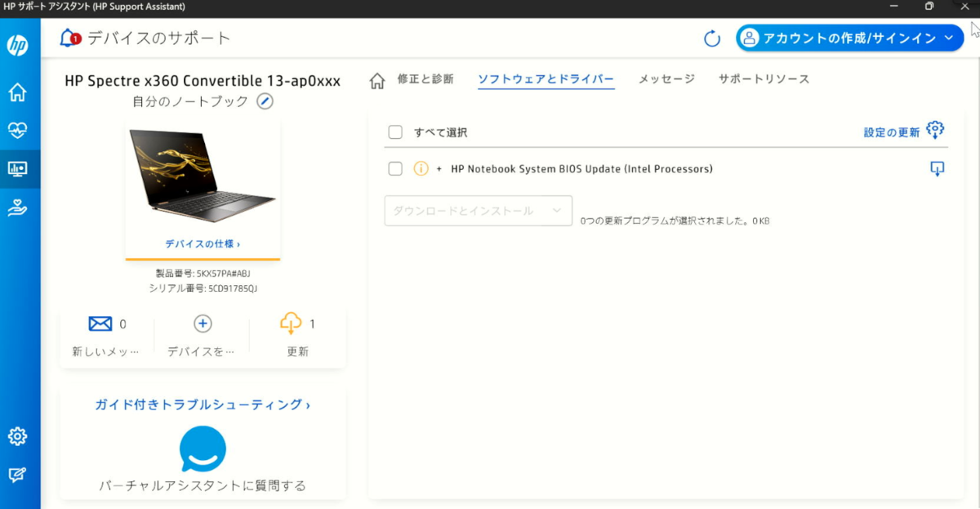
Task: Click the product number 5KX57PA#ABJ
Action: click(x=223, y=274)
